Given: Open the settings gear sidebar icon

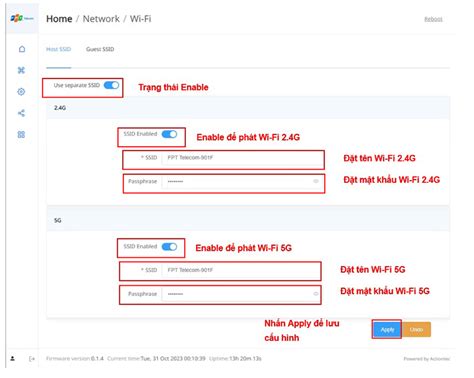Looking at the screenshot, I should [x=21, y=92].
